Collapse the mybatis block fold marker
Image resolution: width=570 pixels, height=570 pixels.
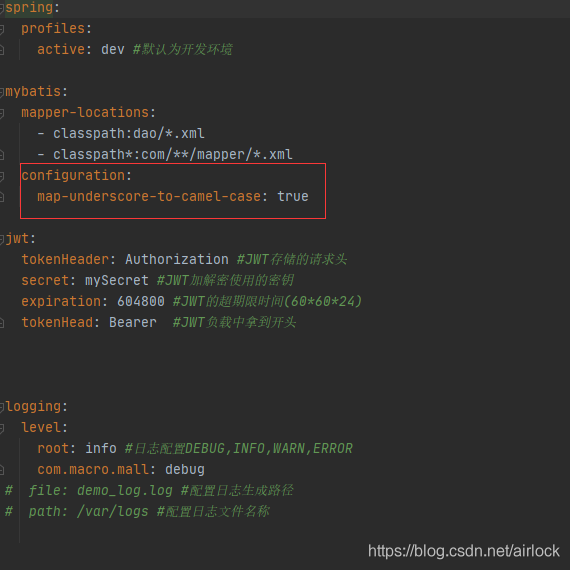(1, 92)
